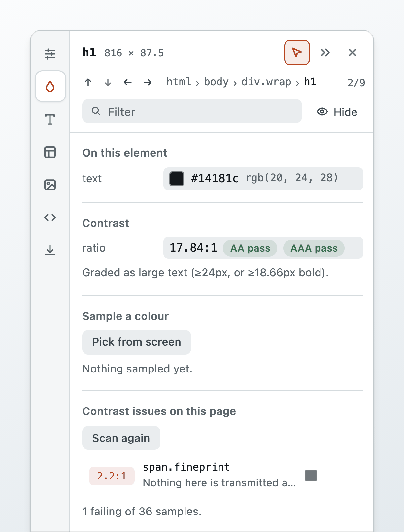The height and width of the screenshot is (532, 404).
Task: Open the settings sliders tab in sidebar
Action: (x=50, y=54)
